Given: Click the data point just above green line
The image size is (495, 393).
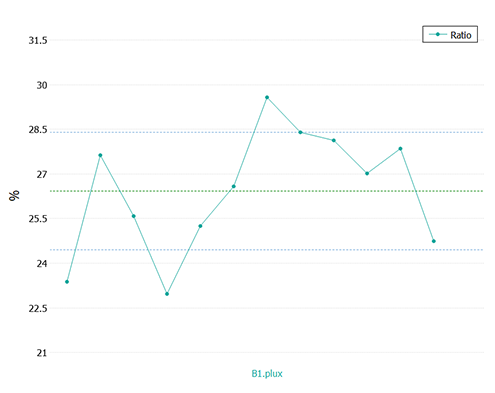Looking at the screenshot, I should click(x=234, y=187).
